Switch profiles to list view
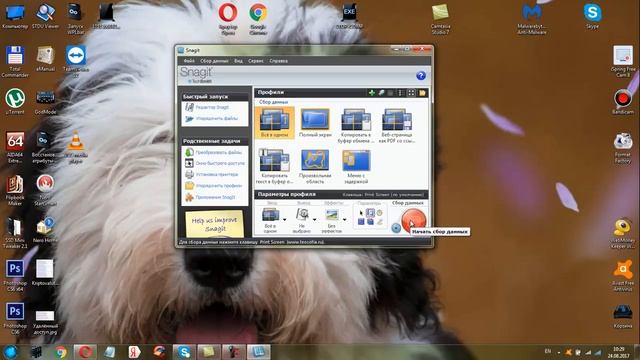Image resolution: width=640 pixels, height=360 pixels. (401, 93)
